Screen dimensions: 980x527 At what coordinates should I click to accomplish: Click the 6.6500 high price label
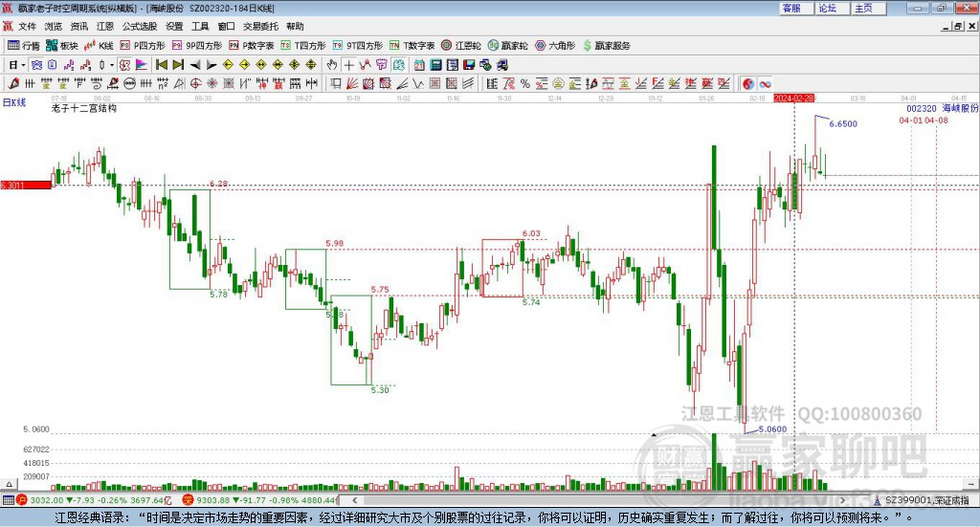843,123
